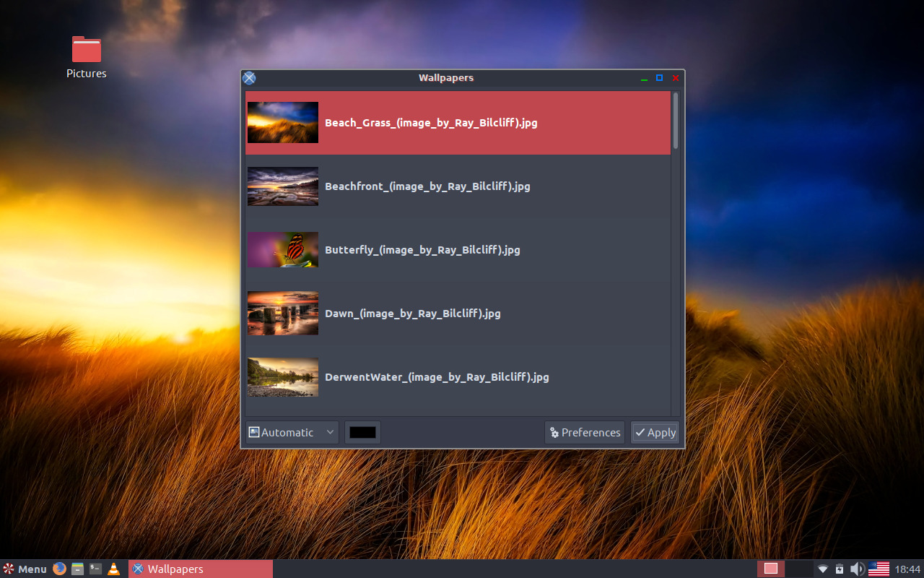Click the Wallpapers window icon in the titlebar

249,78
